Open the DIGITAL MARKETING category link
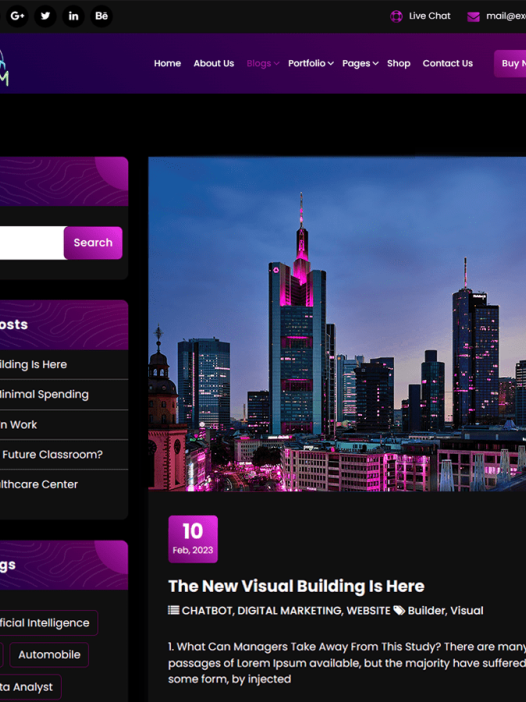 [289, 611]
